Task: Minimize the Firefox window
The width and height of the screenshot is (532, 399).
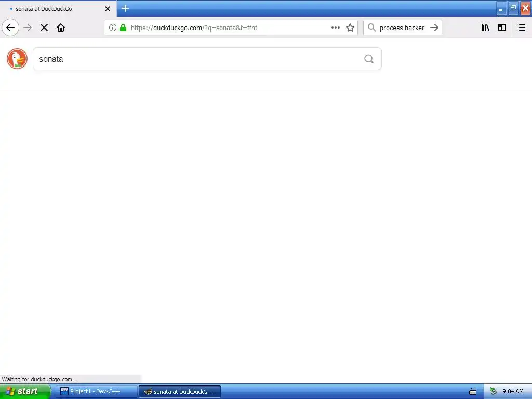Action: (x=501, y=8)
